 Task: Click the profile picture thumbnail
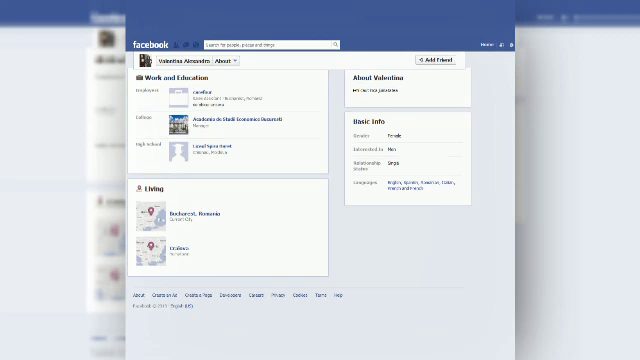click(x=145, y=60)
